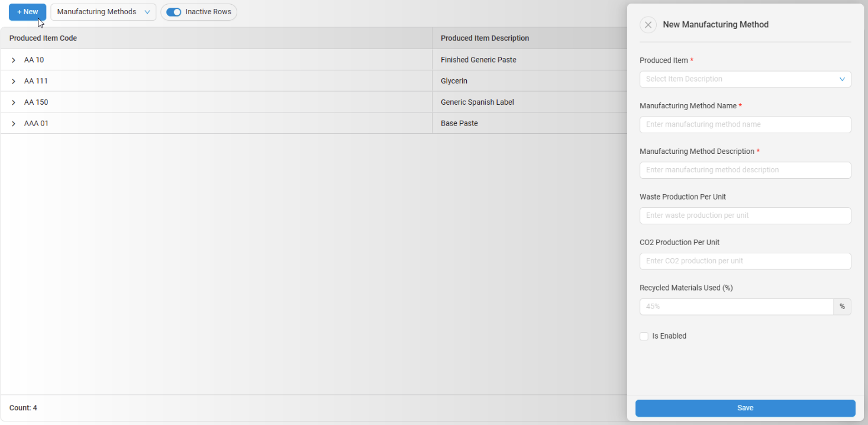This screenshot has height=425, width=868.
Task: Click the Manufacturing Method Name field
Action: click(744, 125)
